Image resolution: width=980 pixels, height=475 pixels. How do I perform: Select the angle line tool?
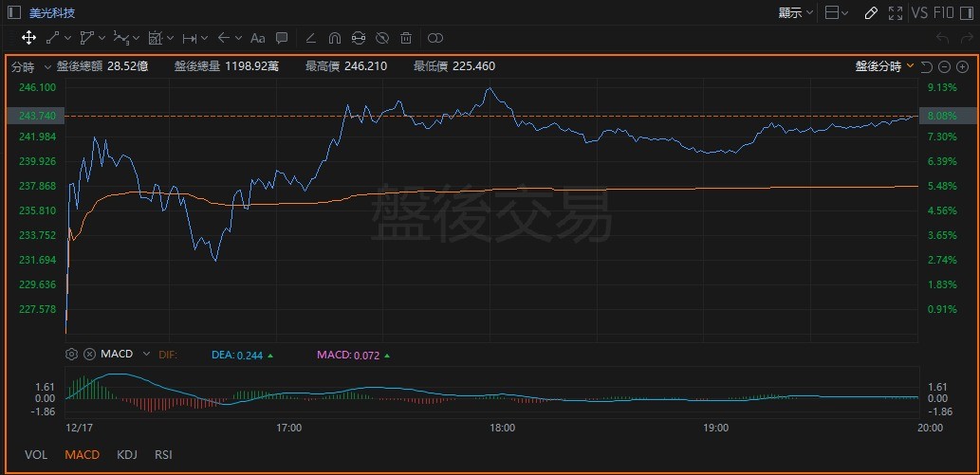pyautogui.click(x=310, y=38)
